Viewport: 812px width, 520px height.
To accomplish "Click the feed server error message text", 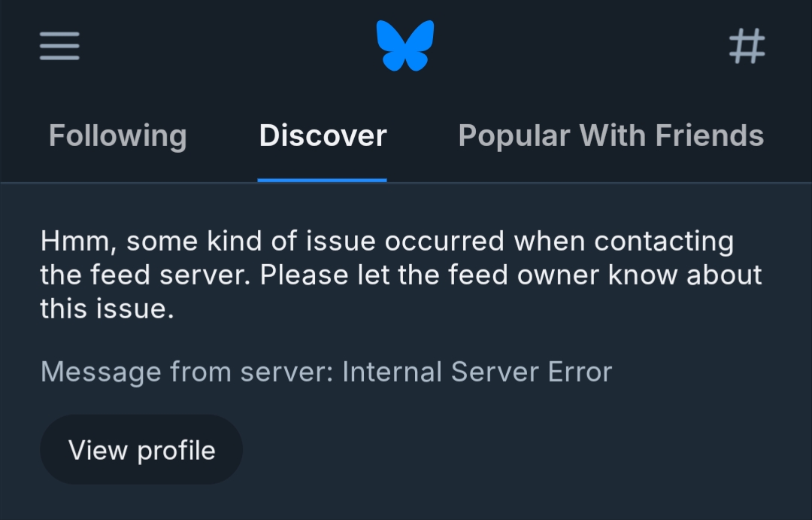I will pyautogui.click(x=401, y=275).
